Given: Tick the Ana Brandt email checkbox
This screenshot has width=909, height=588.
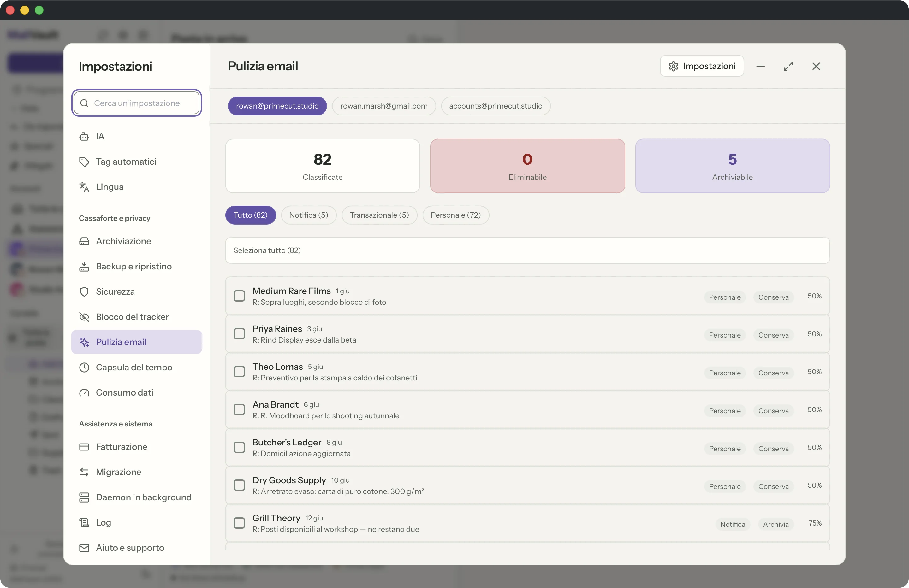Looking at the screenshot, I should click(239, 409).
